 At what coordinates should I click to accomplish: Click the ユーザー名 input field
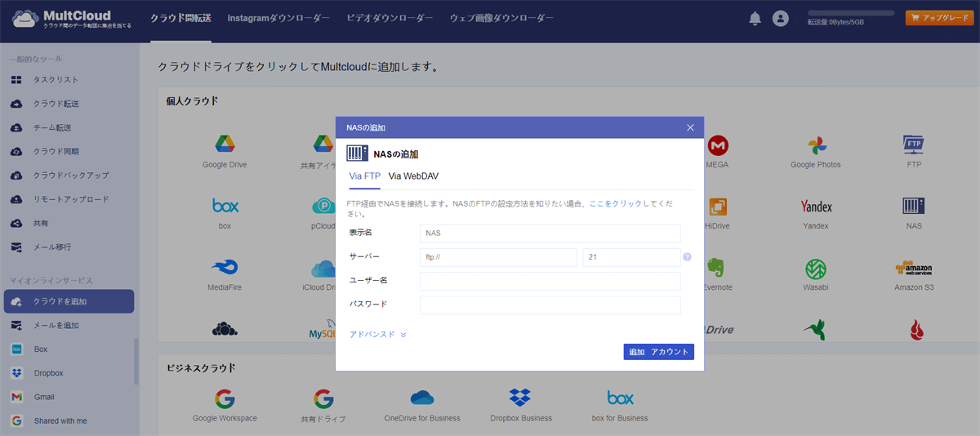click(550, 282)
